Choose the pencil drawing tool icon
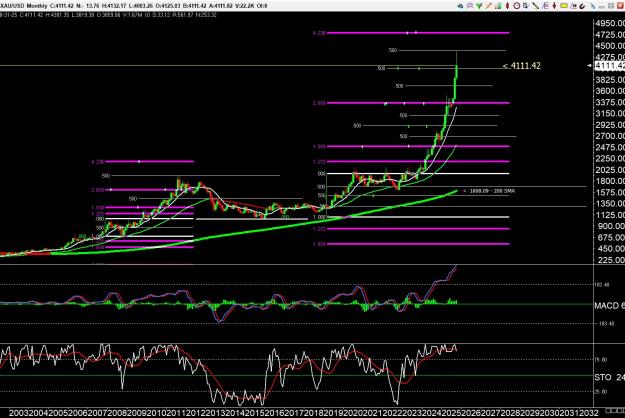This screenshot has height=418, width=625. pos(488,6)
